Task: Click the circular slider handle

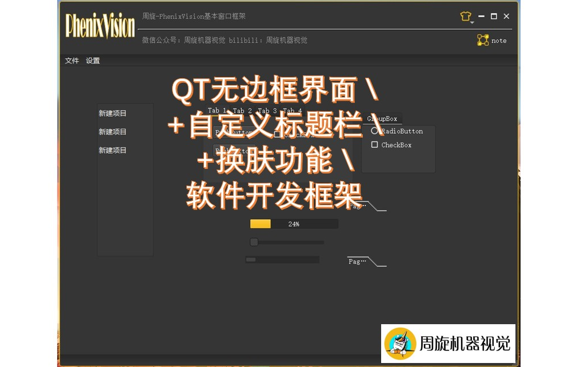Action: point(254,242)
